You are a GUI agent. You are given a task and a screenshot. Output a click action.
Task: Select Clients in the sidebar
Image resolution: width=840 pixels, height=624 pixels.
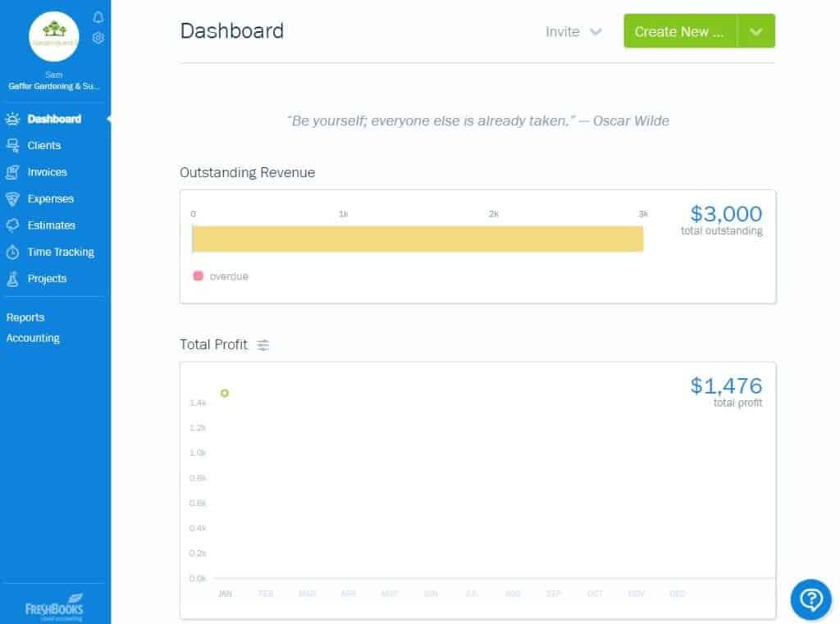46,145
